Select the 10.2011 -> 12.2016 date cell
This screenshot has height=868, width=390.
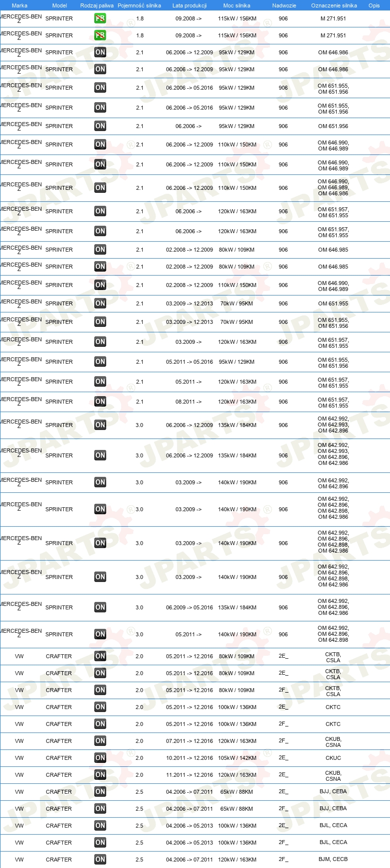(190, 758)
